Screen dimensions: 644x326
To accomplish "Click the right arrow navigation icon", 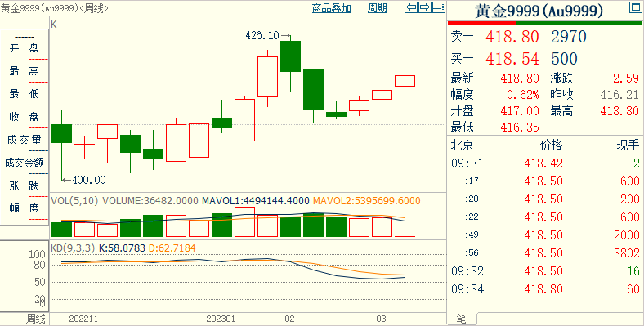I will tap(425, 7).
